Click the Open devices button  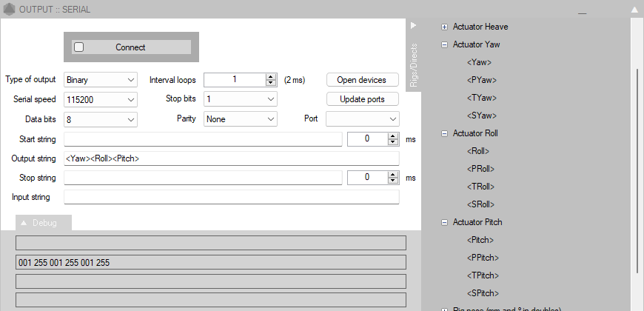coord(363,80)
